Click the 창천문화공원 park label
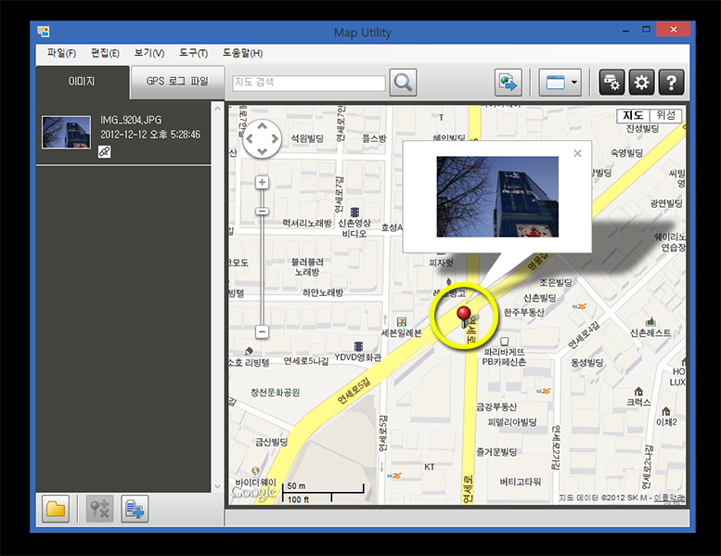The width and height of the screenshot is (721, 556). coord(275,392)
